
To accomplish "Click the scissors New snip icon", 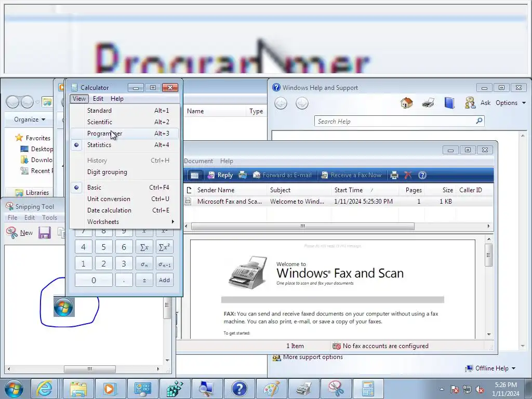I will coord(11,233).
